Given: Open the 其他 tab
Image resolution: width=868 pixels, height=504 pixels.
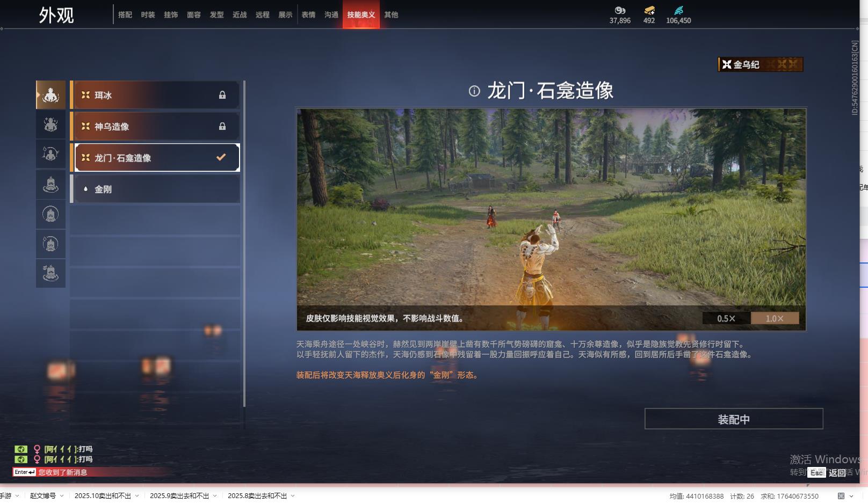Looking at the screenshot, I should tap(391, 15).
